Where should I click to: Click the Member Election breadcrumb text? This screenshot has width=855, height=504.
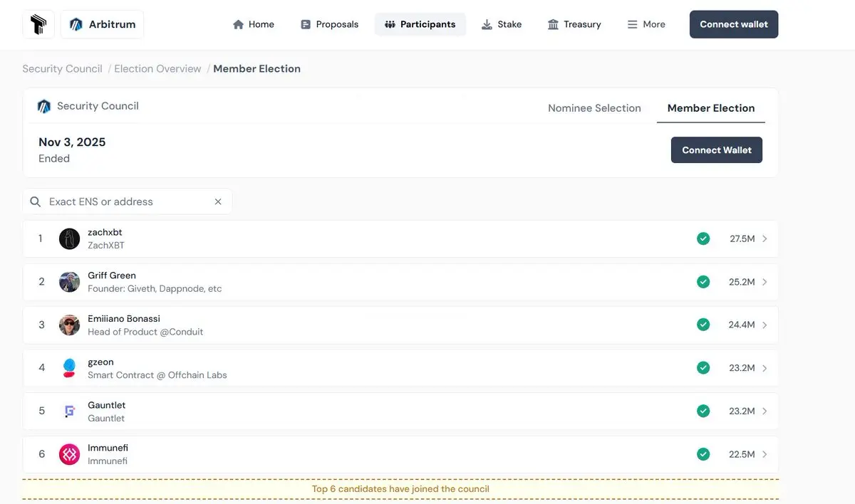click(256, 69)
